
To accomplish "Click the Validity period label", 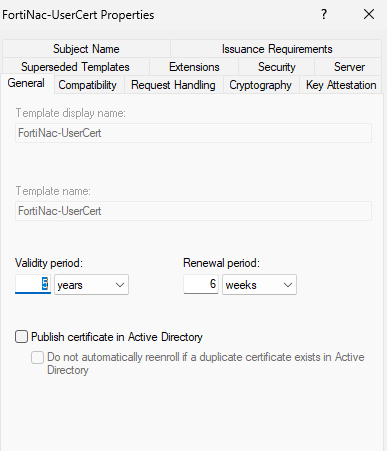I will click(49, 263).
